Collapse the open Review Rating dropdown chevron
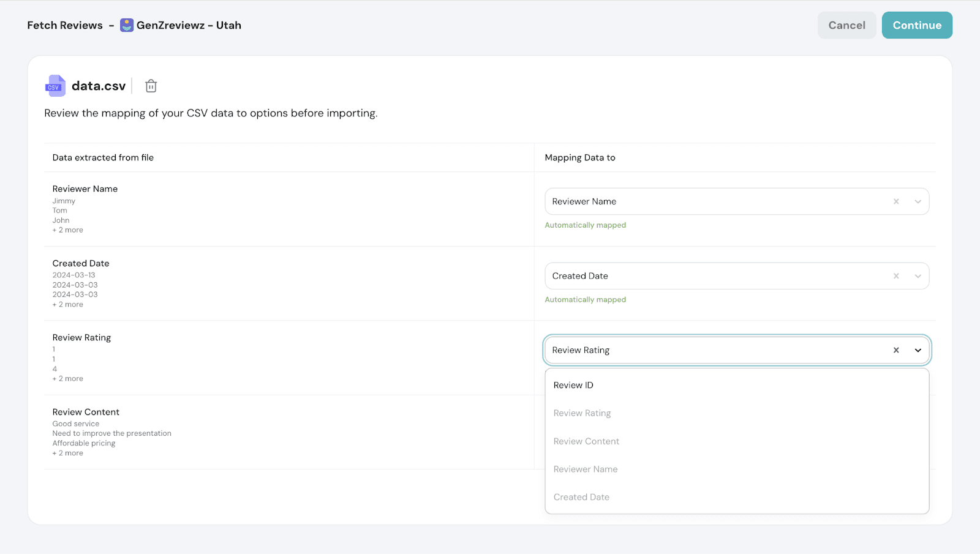This screenshot has width=980, height=554. click(918, 350)
